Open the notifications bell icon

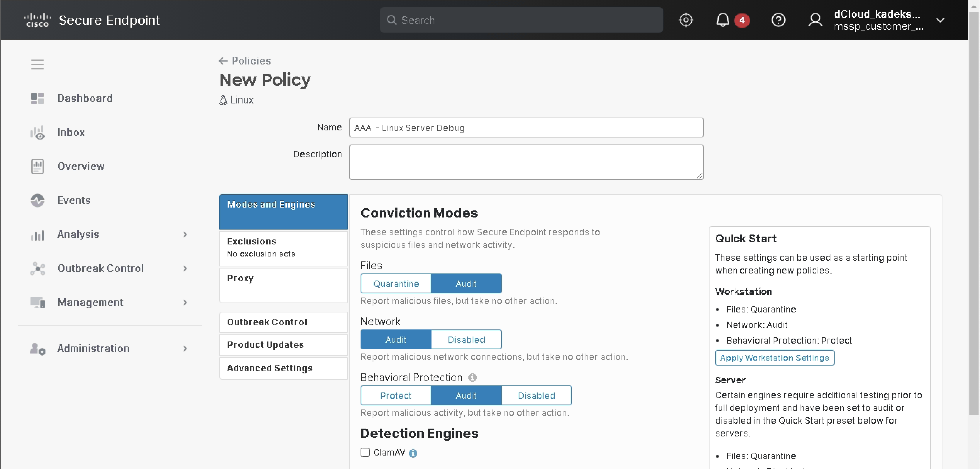point(723,20)
